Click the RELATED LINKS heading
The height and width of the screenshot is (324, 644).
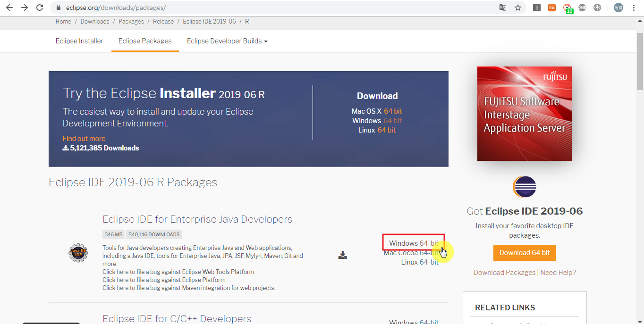point(505,307)
